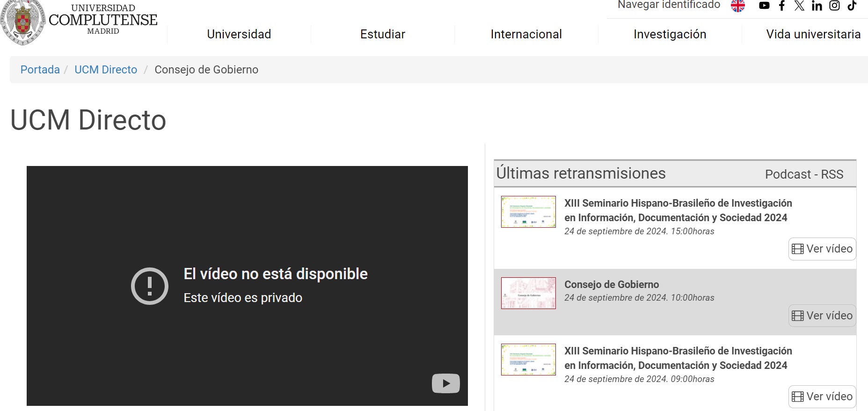The image size is (868, 411).
Task: Select the 15:00 Seminario Hispano-Brasileño thumbnail
Action: (x=528, y=212)
